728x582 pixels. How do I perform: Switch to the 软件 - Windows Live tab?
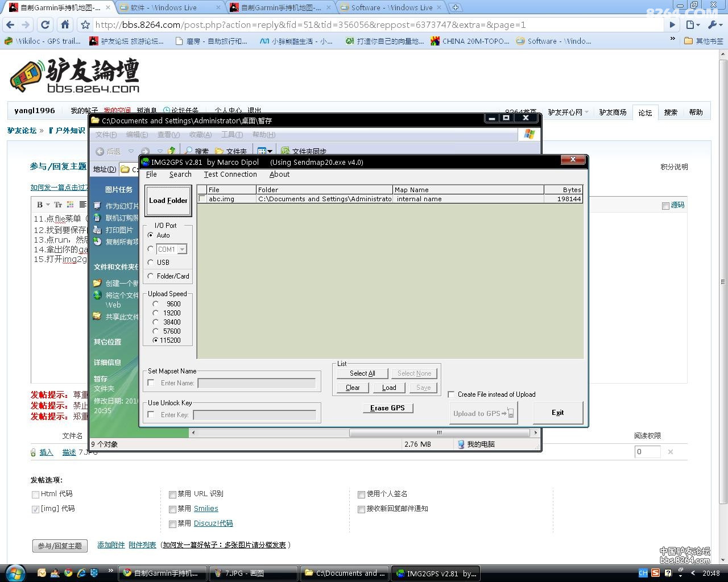(x=171, y=7)
